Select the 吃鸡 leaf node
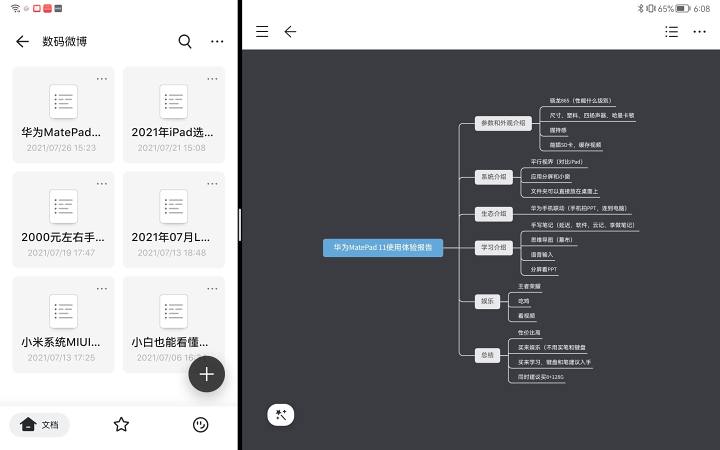Screen dimensions: 720x450 pos(523,301)
